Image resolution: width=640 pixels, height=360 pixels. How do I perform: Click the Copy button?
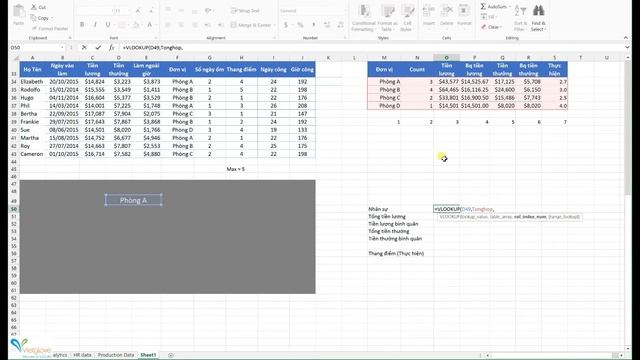click(41, 18)
